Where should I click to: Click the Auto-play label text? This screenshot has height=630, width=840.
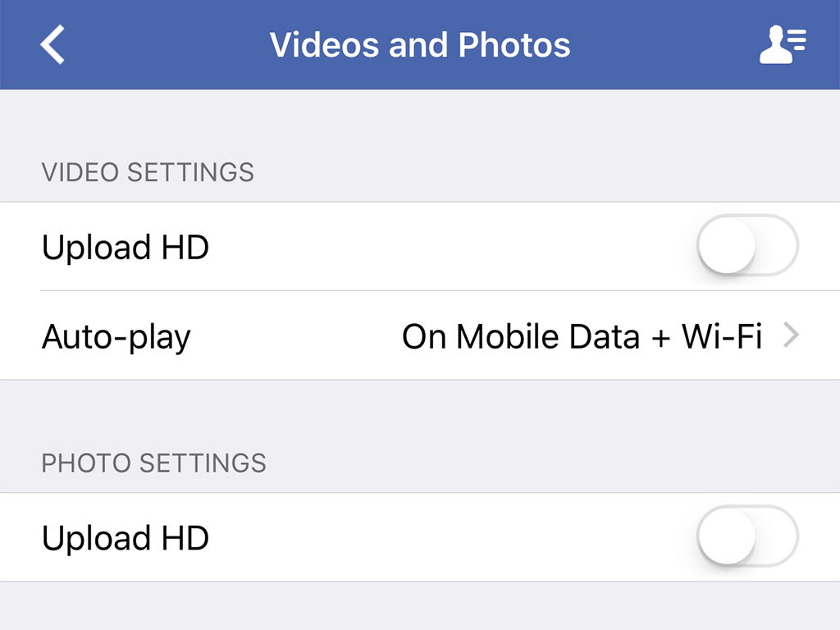tap(116, 337)
